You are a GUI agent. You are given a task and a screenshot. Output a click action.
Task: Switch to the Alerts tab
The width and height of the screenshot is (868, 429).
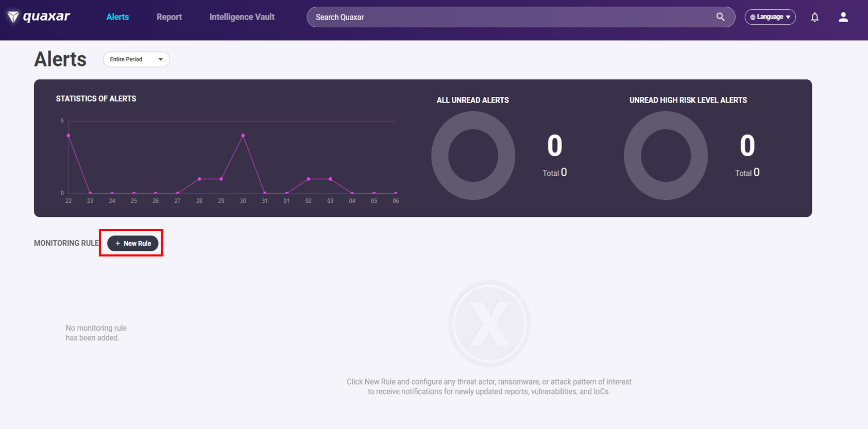point(117,17)
